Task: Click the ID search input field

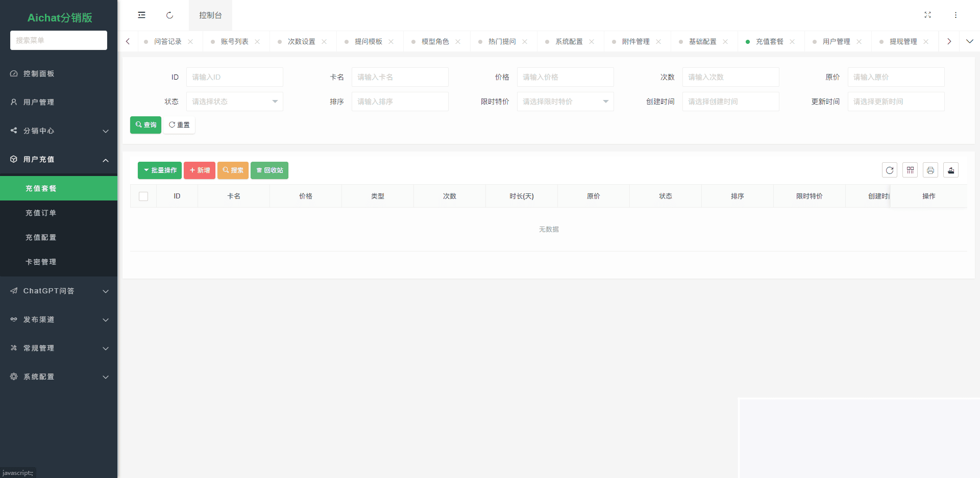Action: coord(235,77)
